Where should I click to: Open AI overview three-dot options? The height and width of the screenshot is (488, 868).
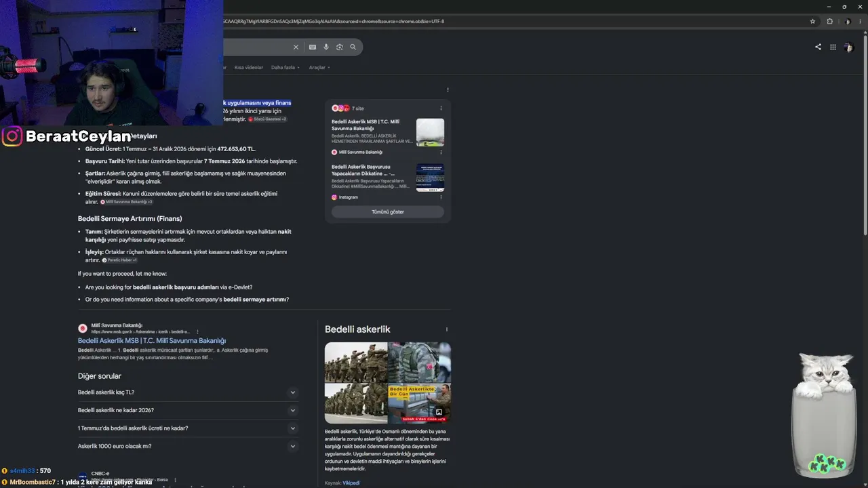(x=448, y=89)
